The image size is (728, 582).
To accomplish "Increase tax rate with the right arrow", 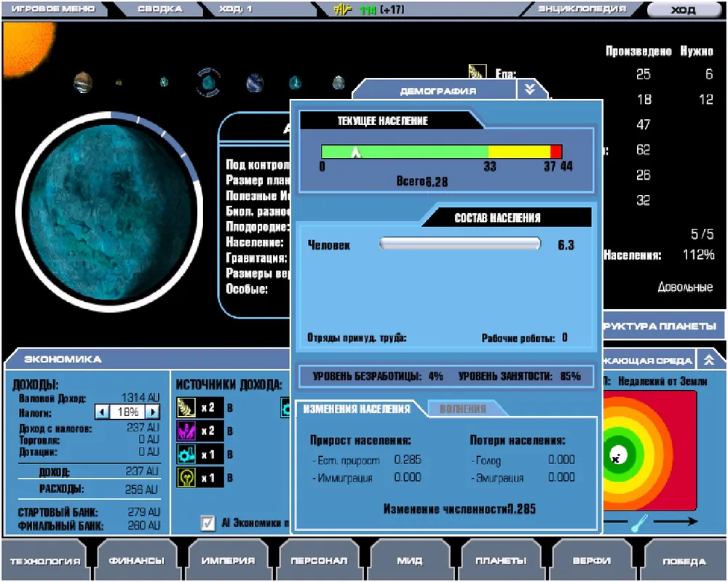I will point(152,412).
